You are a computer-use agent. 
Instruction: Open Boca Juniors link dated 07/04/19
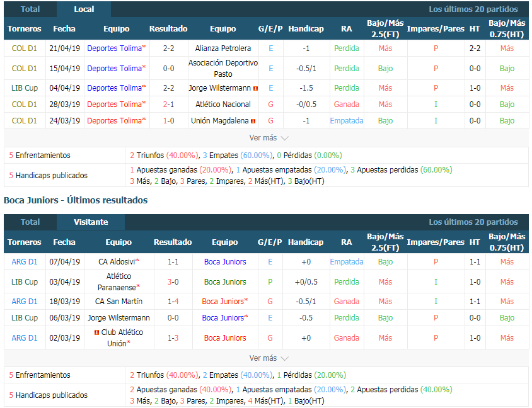point(225,262)
